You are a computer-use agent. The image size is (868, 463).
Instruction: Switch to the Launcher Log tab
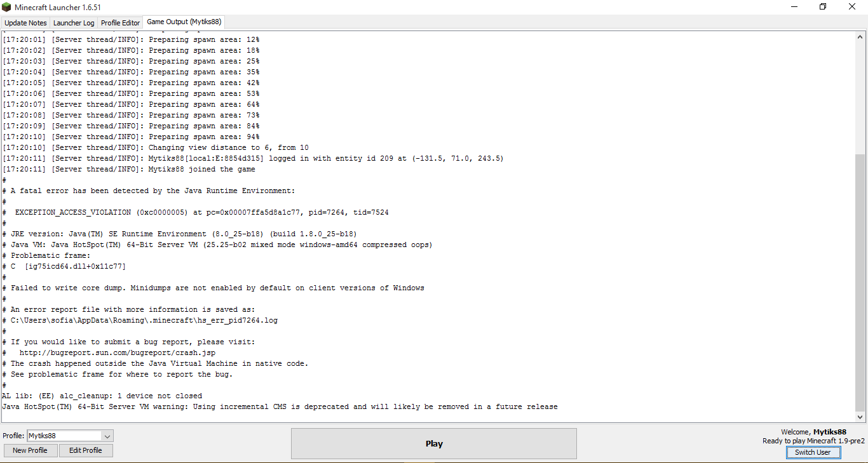[x=74, y=23]
